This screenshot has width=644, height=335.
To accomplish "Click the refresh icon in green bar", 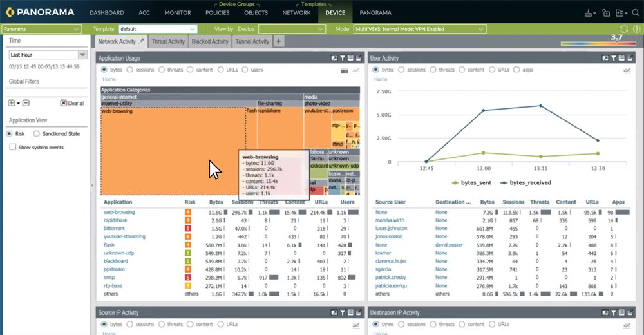I will [623, 29].
